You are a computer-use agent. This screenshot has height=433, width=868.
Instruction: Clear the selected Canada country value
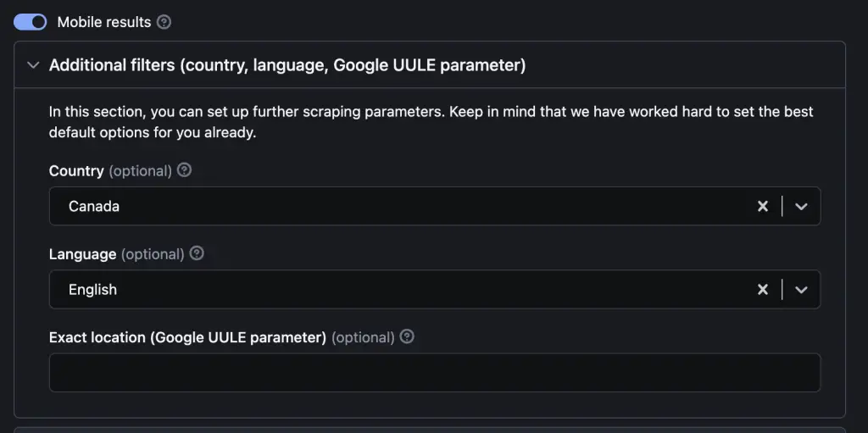(763, 207)
